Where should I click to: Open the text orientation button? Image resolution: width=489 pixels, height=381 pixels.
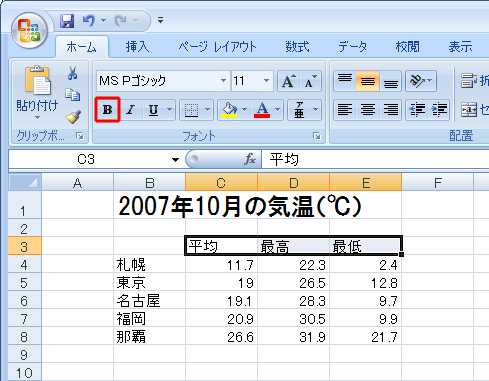coord(421,81)
